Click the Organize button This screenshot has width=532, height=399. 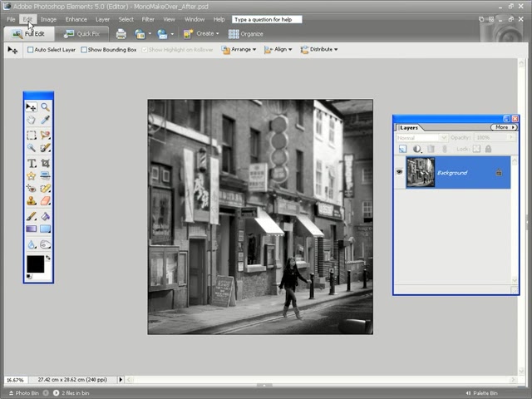coord(246,34)
